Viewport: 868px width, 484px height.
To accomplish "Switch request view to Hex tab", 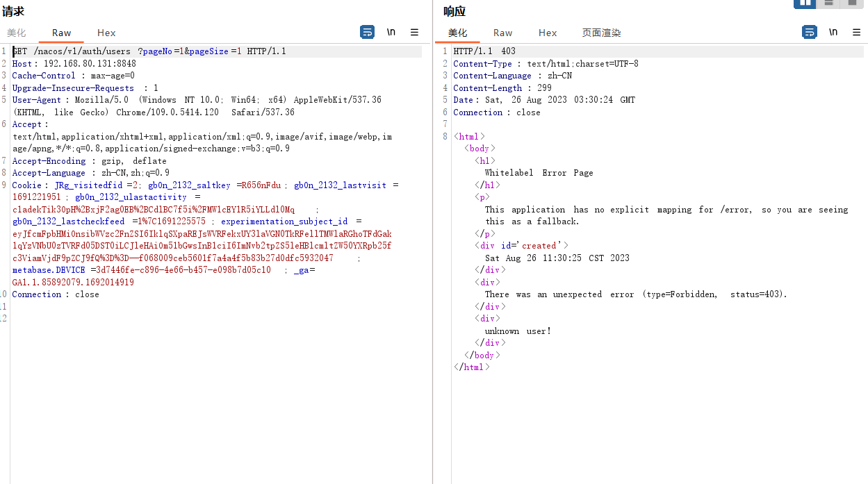I will (106, 33).
